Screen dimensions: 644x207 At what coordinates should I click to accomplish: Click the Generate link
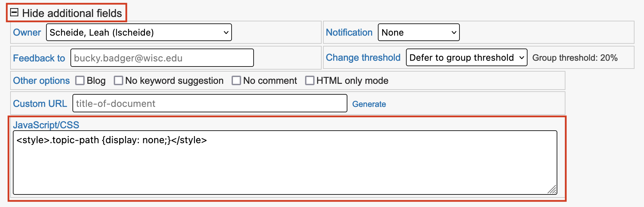point(369,104)
